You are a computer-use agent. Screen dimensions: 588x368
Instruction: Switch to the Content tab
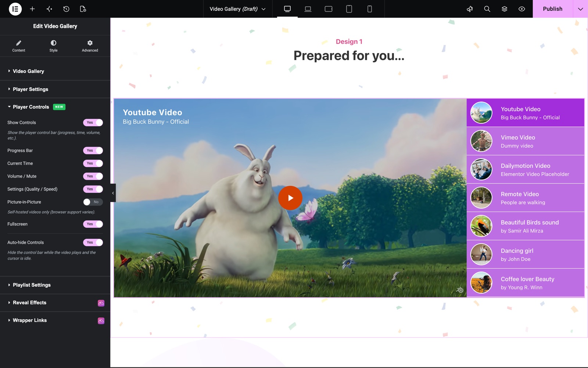[19, 46]
